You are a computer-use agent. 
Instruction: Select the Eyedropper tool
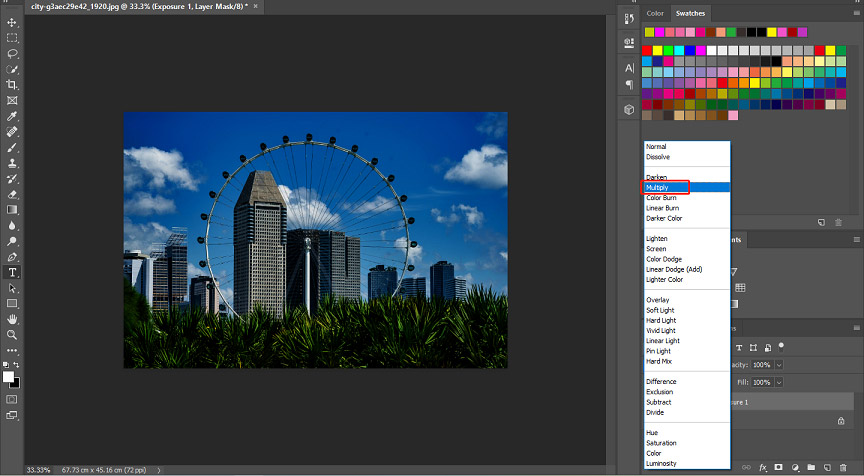coord(12,116)
